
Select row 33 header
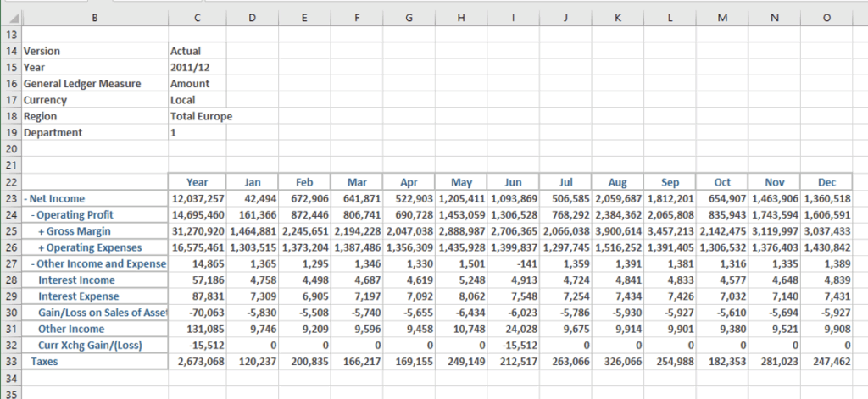[11, 361]
